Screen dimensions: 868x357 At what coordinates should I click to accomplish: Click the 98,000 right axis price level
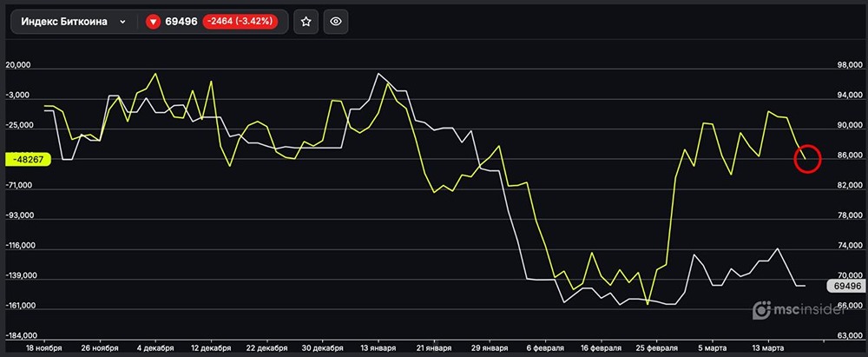tap(845, 65)
